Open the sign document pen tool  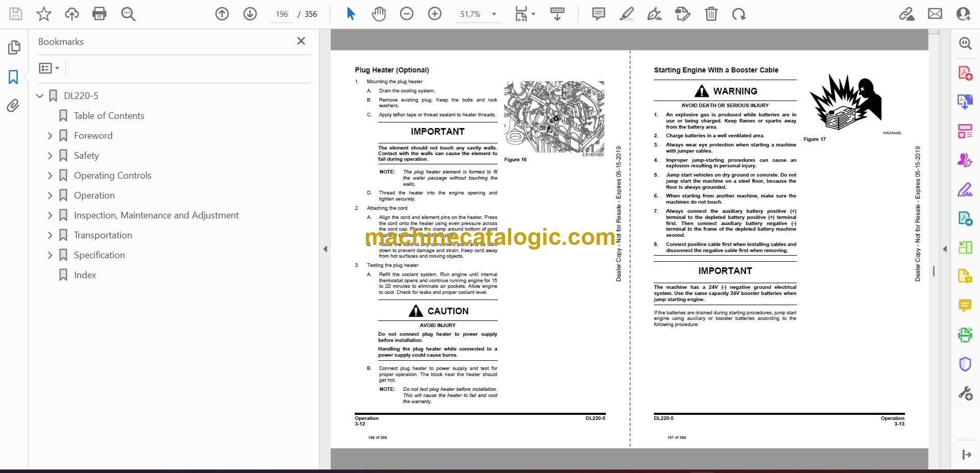pyautogui.click(x=654, y=14)
